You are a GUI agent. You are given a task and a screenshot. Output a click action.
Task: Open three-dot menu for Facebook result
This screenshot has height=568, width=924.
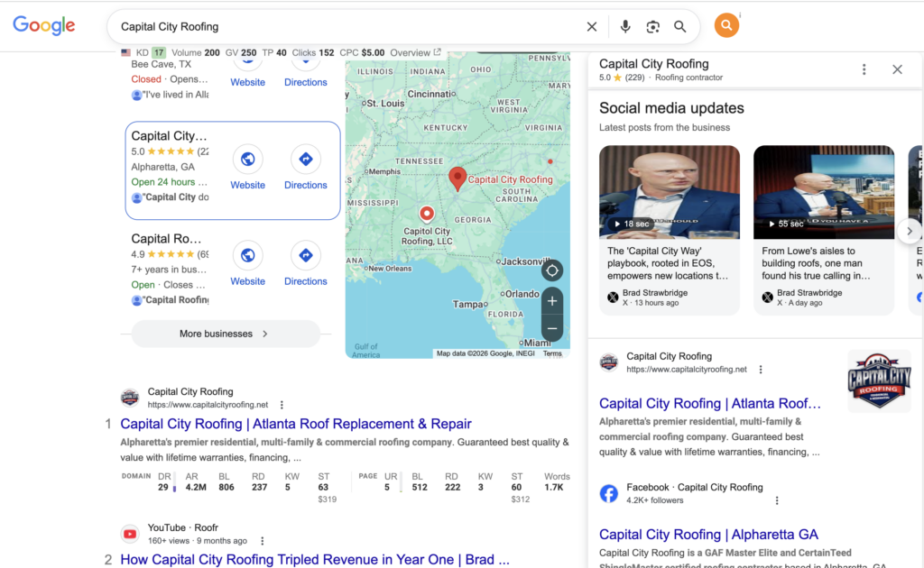pyautogui.click(x=777, y=500)
